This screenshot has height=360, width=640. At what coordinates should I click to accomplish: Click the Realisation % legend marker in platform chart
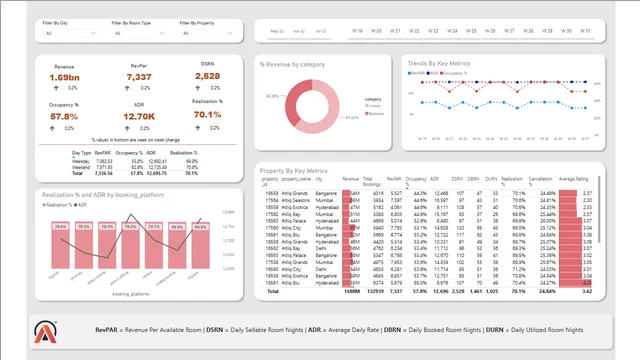[44, 205]
